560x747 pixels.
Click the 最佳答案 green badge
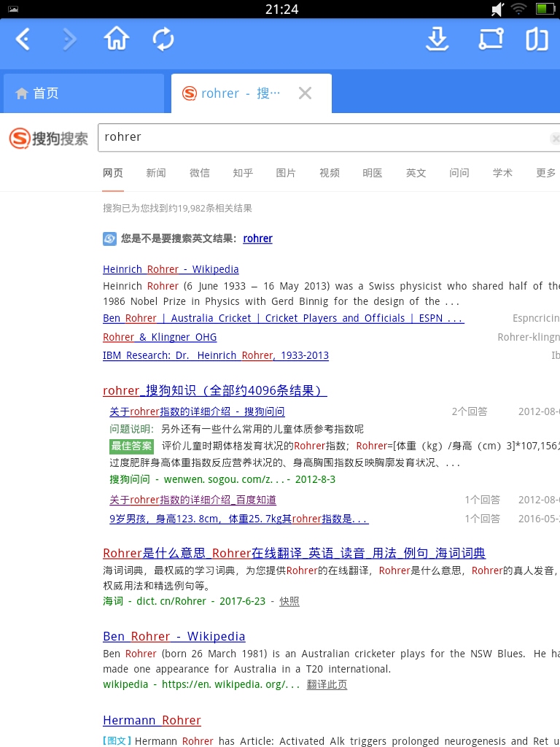click(131, 446)
